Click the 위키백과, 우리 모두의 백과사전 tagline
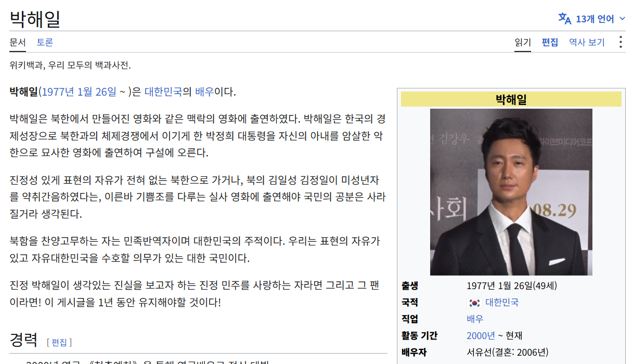This screenshot has width=633, height=364. (x=70, y=65)
